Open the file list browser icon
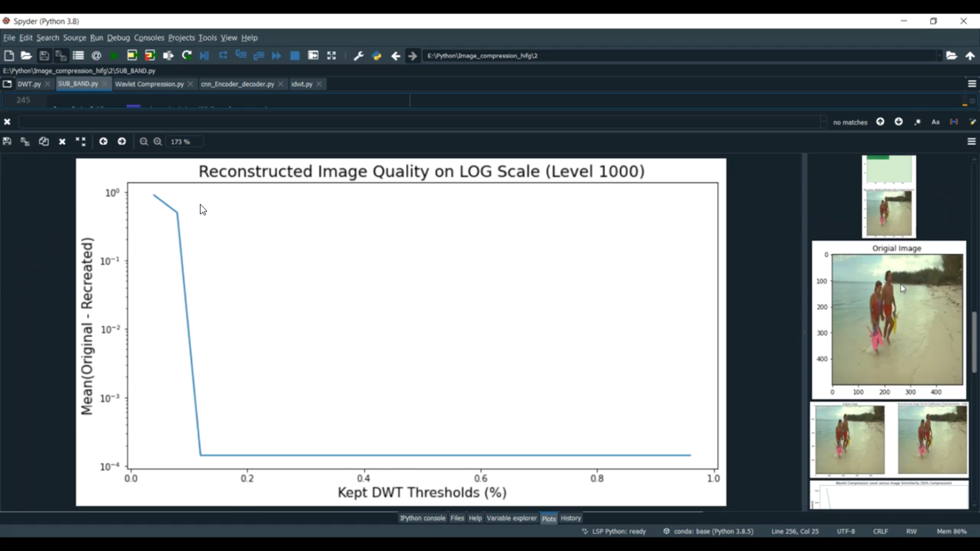Viewport: 980px width, 551px height. [x=78, y=56]
